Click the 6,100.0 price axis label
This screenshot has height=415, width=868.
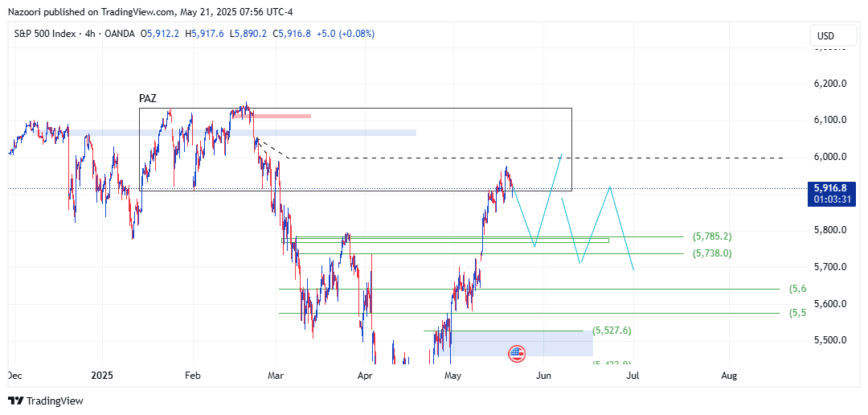(832, 120)
